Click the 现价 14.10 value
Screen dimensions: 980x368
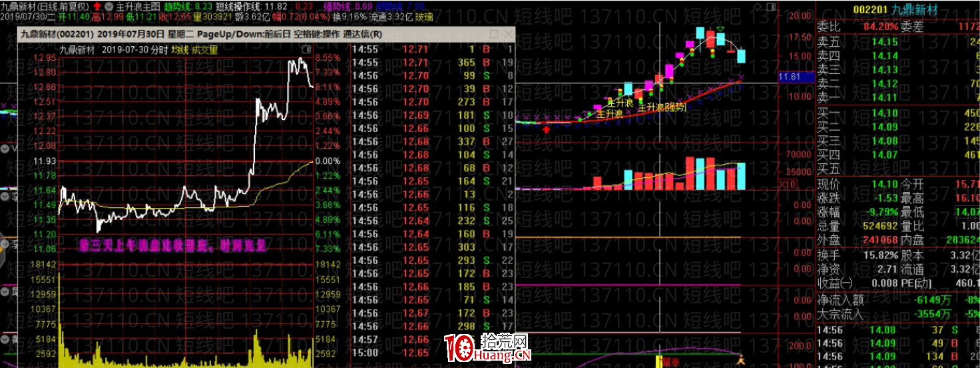[x=884, y=185]
